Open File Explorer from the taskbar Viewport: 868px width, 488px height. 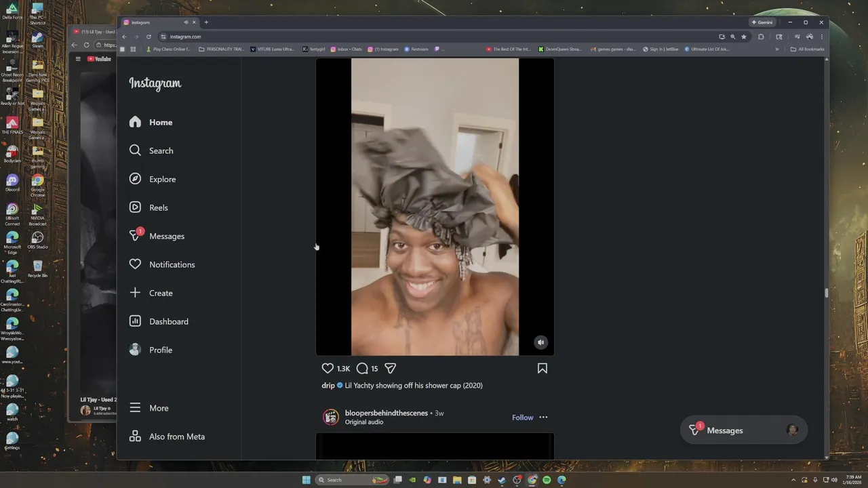457,480
